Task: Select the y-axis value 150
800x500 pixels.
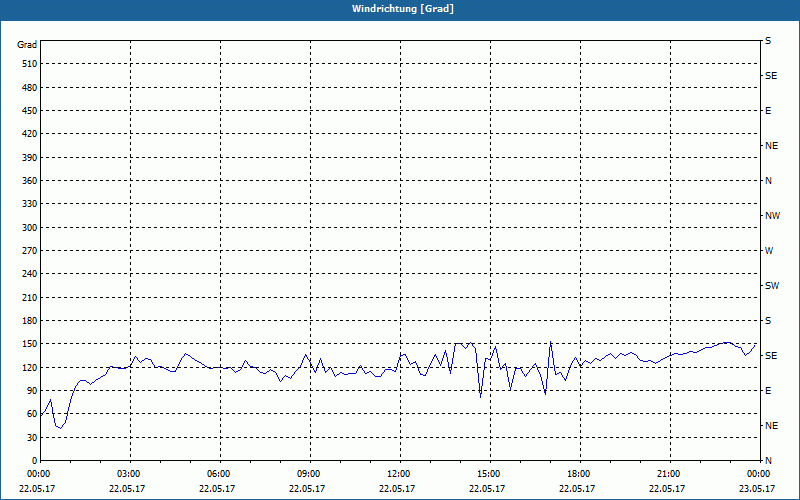Action: click(30, 344)
